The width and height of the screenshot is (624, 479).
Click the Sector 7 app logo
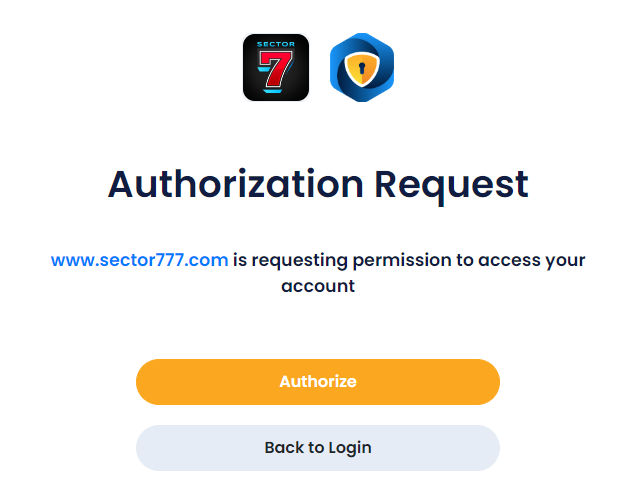tap(275, 68)
